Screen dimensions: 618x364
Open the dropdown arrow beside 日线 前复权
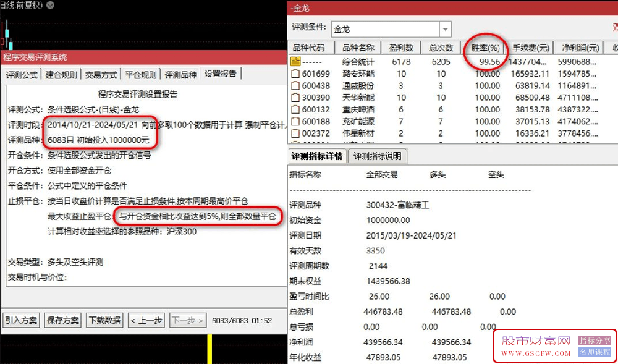click(51, 5)
